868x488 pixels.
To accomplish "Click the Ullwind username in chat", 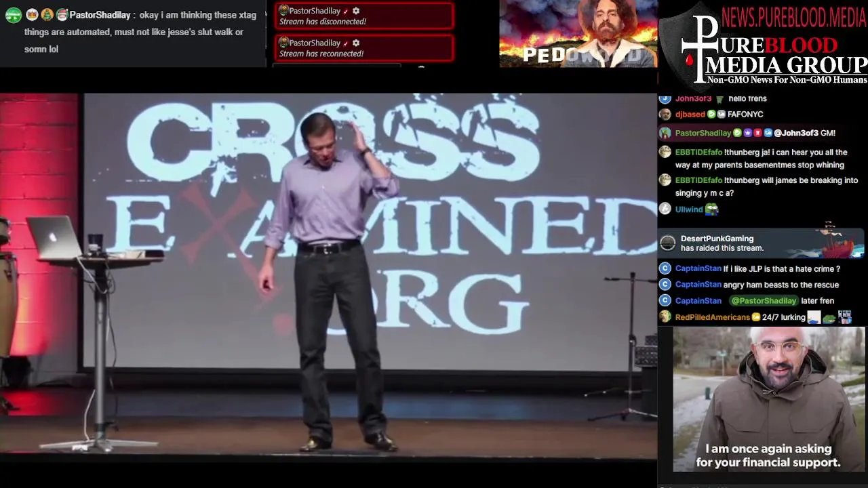I will point(689,209).
